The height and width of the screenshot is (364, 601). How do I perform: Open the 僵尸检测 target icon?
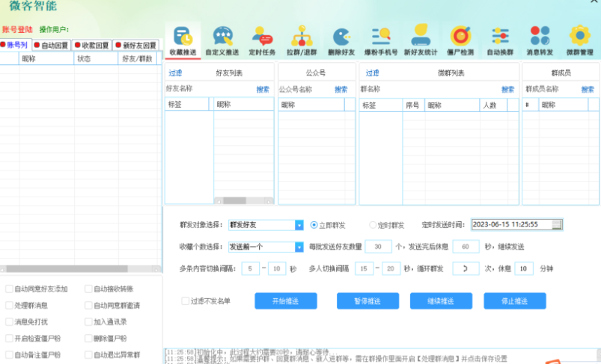pyautogui.click(x=460, y=36)
